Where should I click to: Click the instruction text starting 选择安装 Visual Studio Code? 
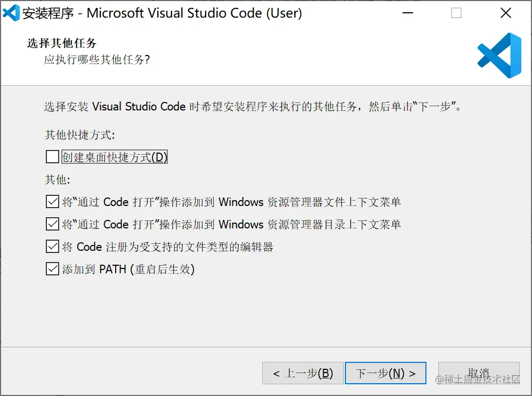pos(253,107)
